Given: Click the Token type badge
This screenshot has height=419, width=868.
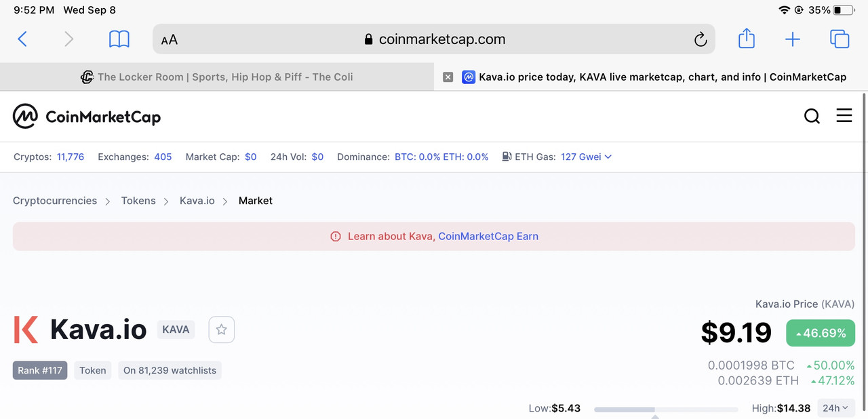Looking at the screenshot, I should [x=93, y=370].
